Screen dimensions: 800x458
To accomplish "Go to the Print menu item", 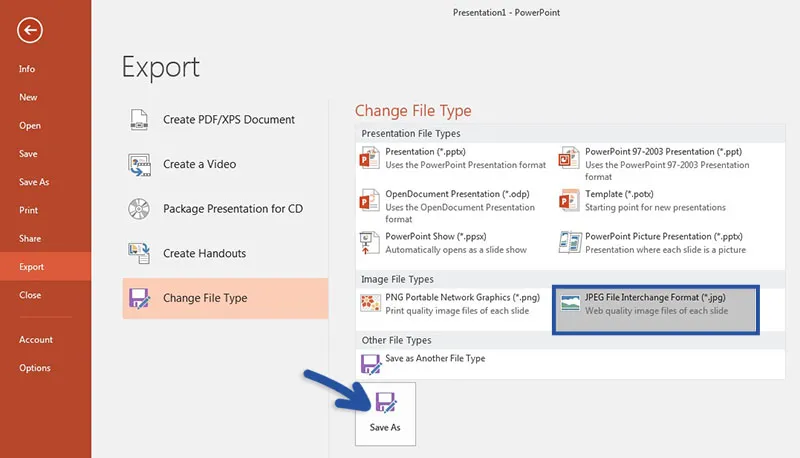I will [x=29, y=210].
